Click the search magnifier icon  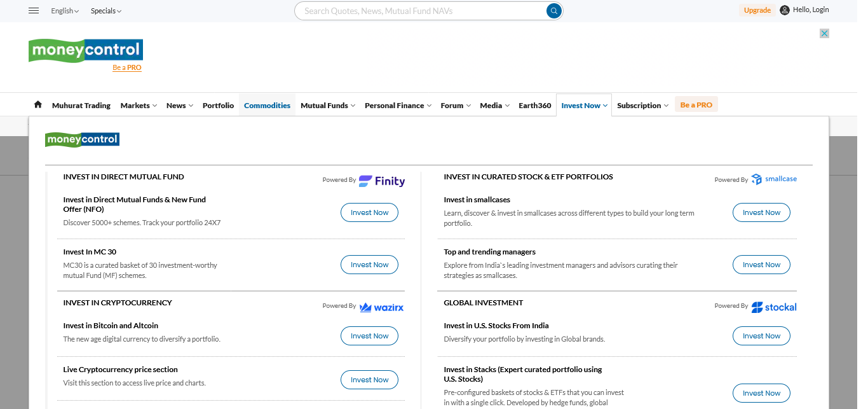[x=554, y=11]
